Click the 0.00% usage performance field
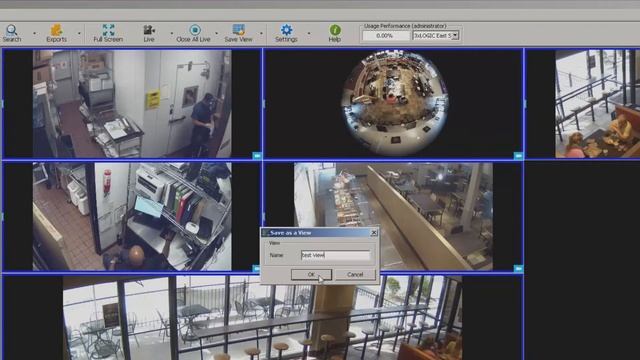 [385, 36]
